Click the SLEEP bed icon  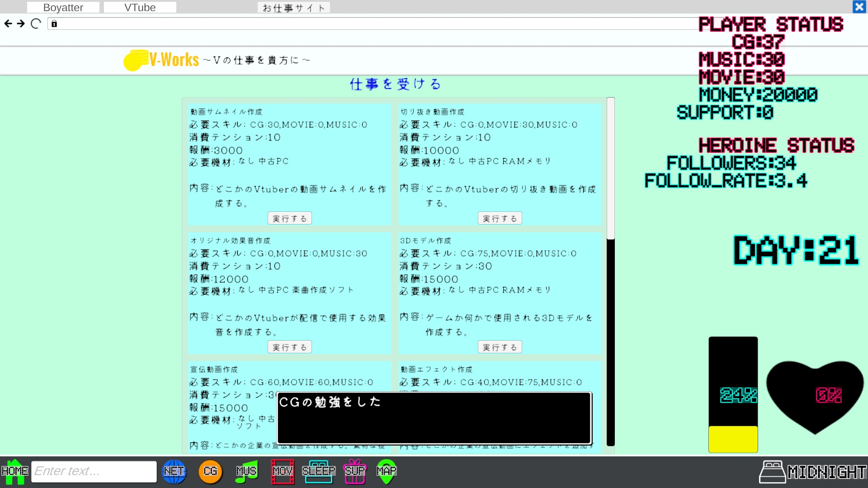pos(319,471)
